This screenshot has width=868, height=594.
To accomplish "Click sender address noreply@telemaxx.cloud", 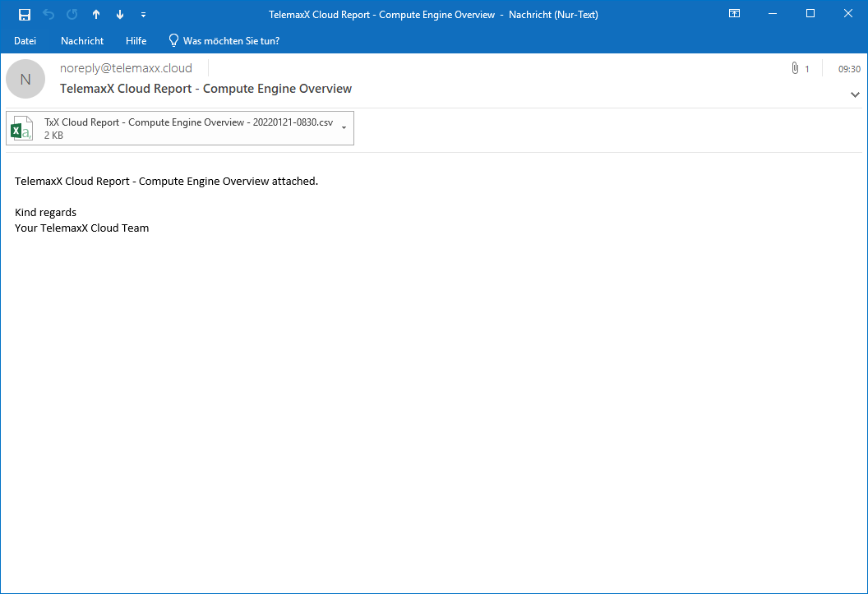I will click(x=126, y=68).
